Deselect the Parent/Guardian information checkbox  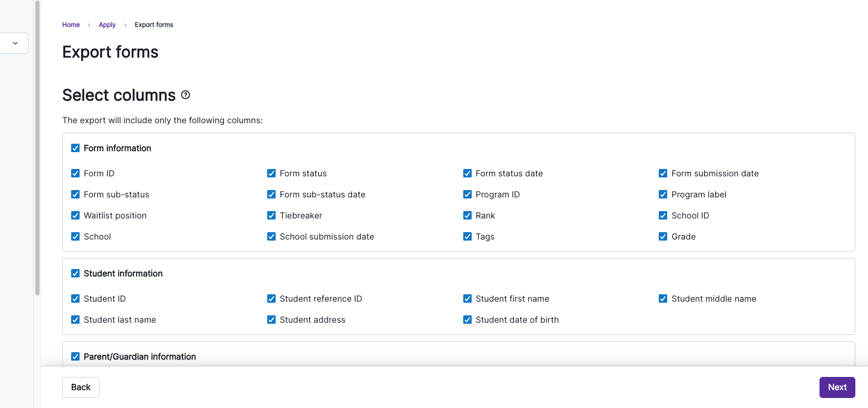tap(75, 357)
